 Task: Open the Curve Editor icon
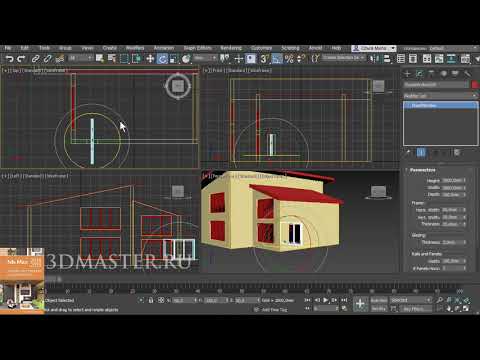427,59
